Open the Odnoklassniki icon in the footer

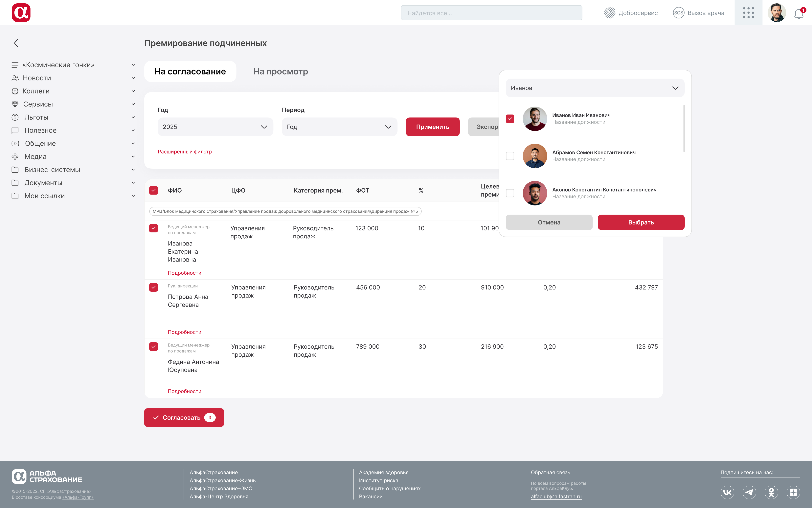click(771, 492)
